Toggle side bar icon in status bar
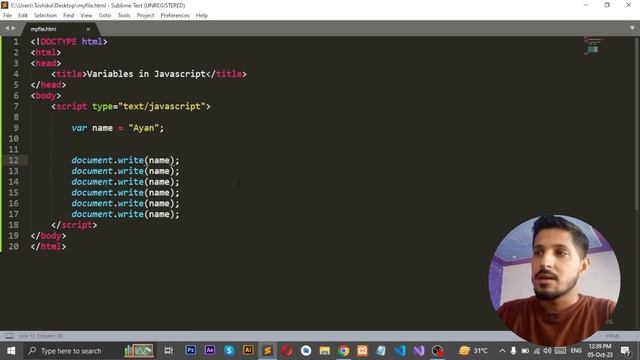The height and width of the screenshot is (360, 640). point(9,336)
